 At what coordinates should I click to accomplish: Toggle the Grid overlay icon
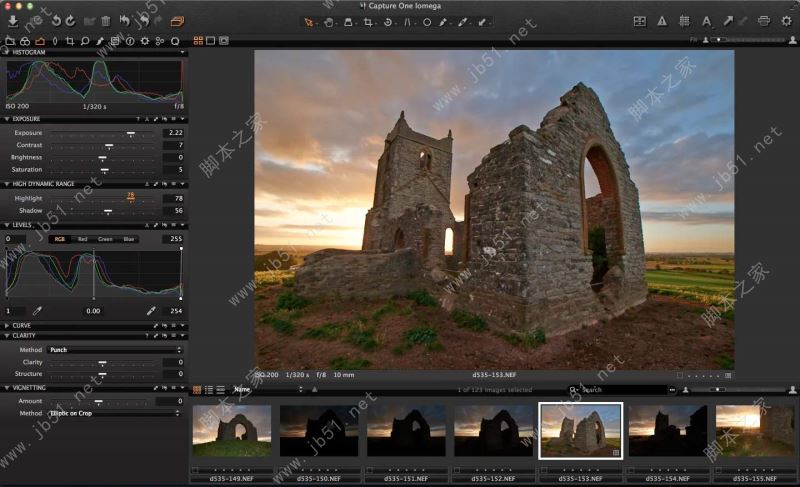[684, 21]
